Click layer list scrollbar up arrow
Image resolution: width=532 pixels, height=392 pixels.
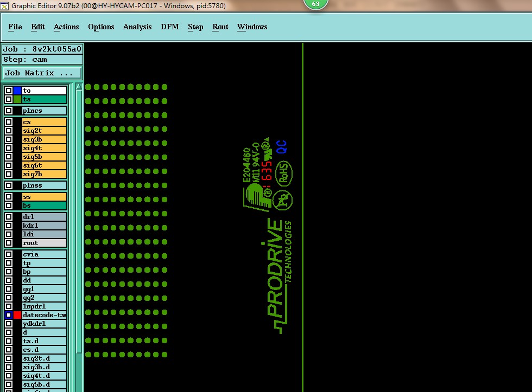[x=79, y=87]
